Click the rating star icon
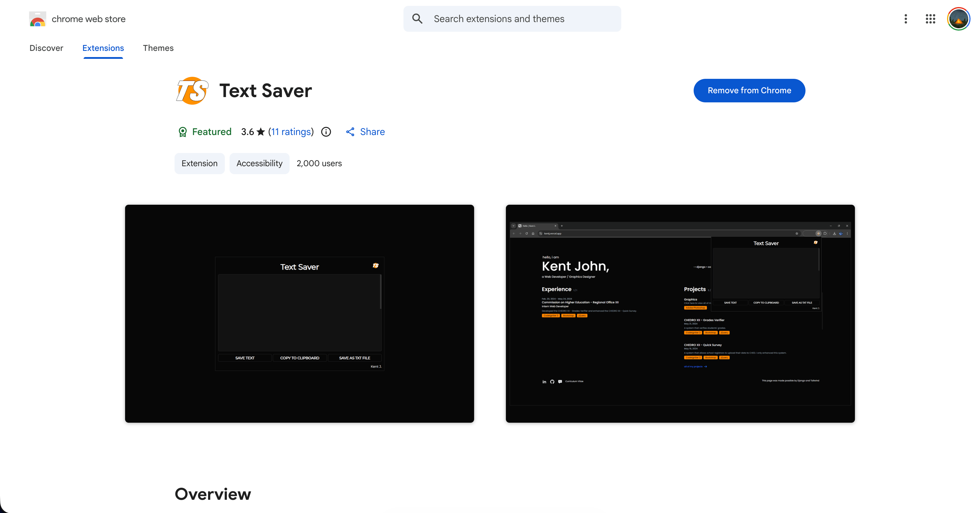980x513 pixels. [261, 131]
